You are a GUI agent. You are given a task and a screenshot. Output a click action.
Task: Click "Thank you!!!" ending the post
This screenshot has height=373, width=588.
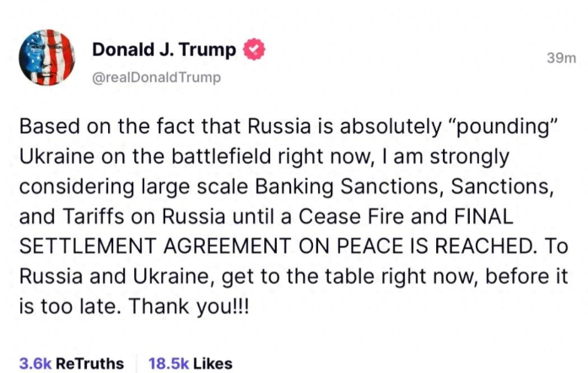189,306
